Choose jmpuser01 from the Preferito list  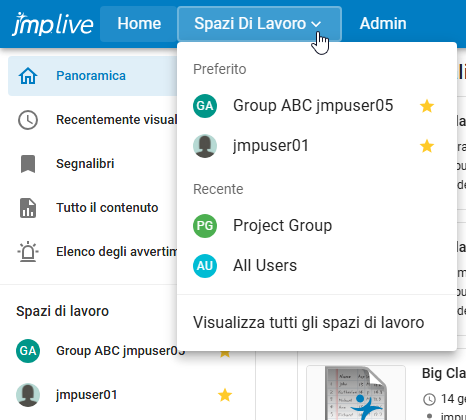317,146
